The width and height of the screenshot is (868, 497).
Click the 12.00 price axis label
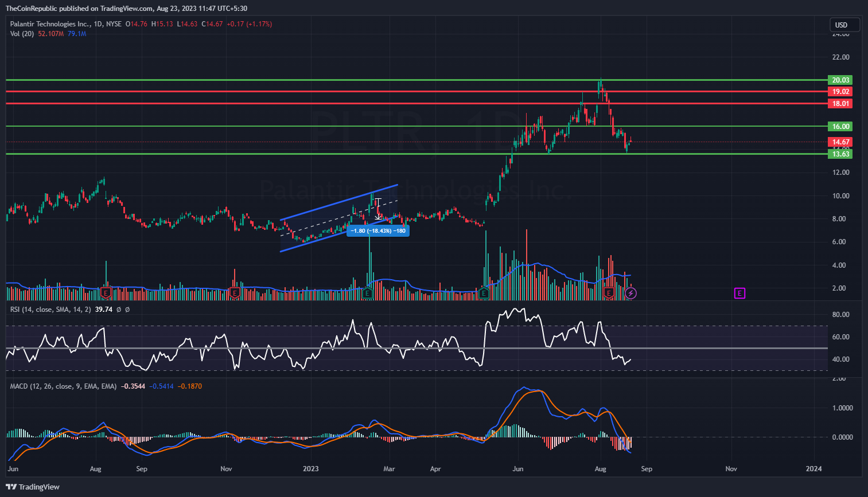(x=840, y=173)
